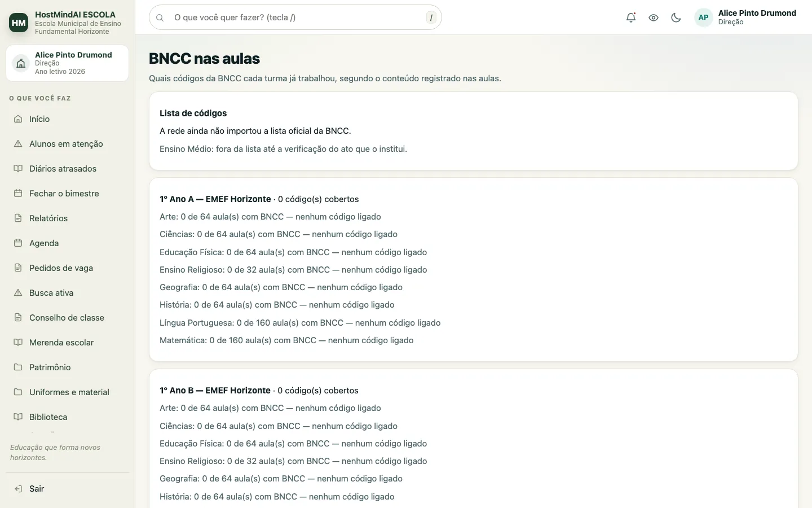Image resolution: width=812 pixels, height=508 pixels.
Task: Go to Início in sidebar
Action: click(67, 119)
